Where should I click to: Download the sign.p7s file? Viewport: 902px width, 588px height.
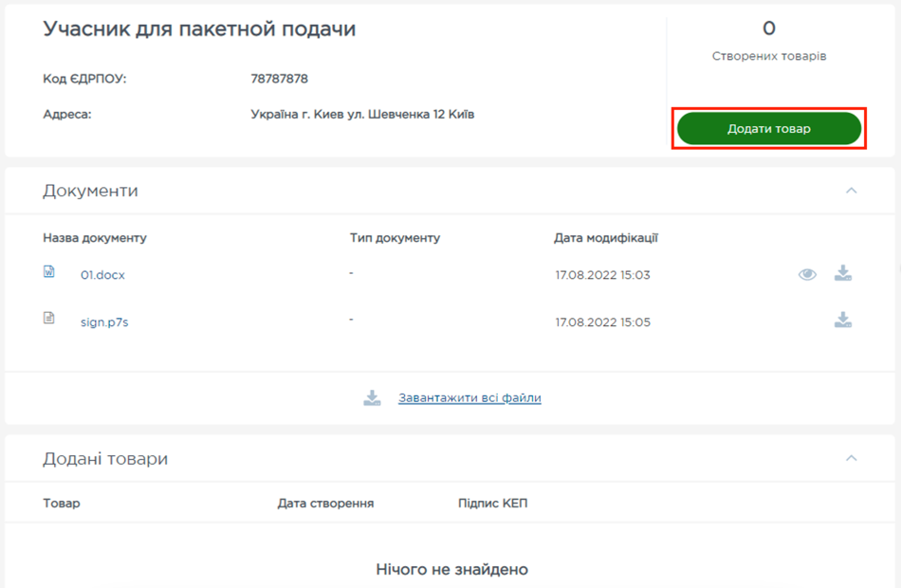843,321
